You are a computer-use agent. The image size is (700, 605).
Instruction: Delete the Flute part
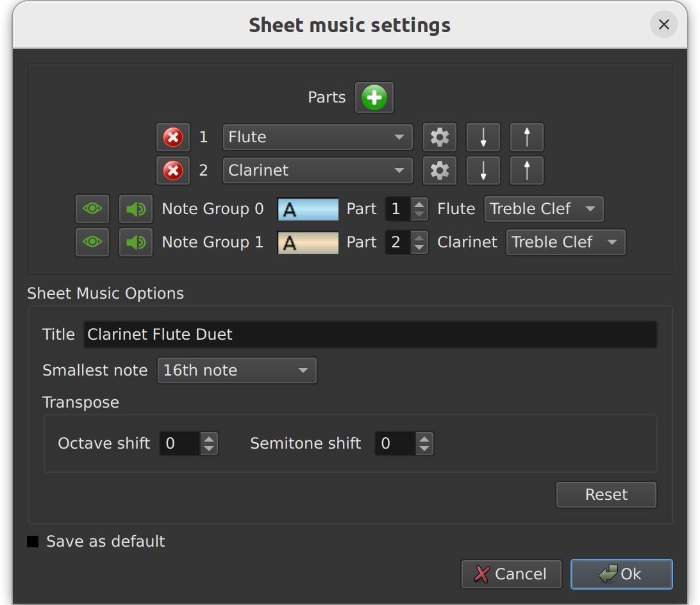click(172, 137)
